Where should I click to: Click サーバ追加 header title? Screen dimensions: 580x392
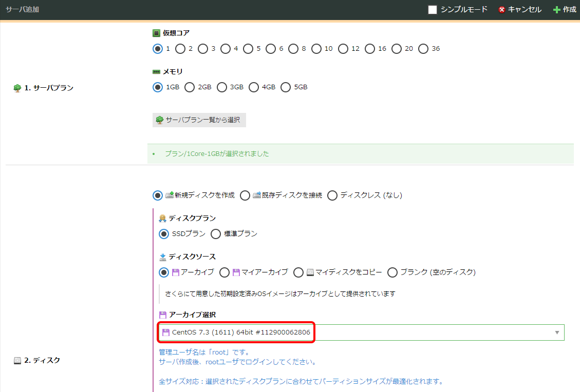coord(22,10)
